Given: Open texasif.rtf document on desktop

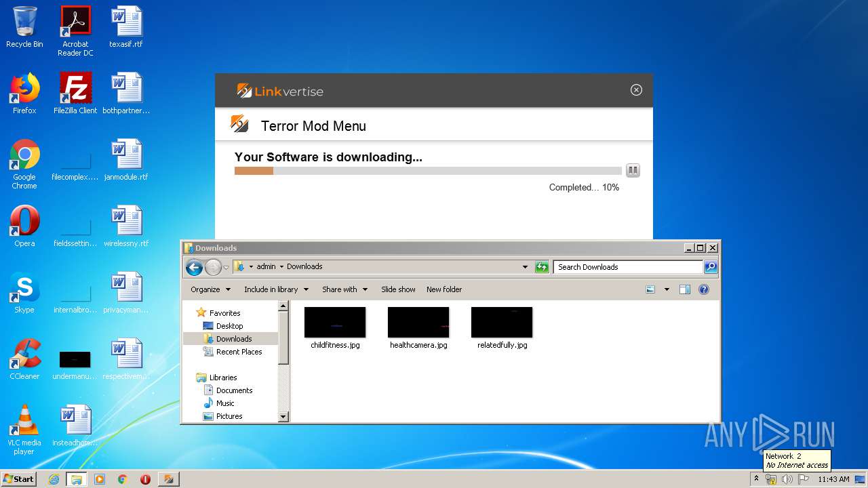Looking at the screenshot, I should point(126,27).
